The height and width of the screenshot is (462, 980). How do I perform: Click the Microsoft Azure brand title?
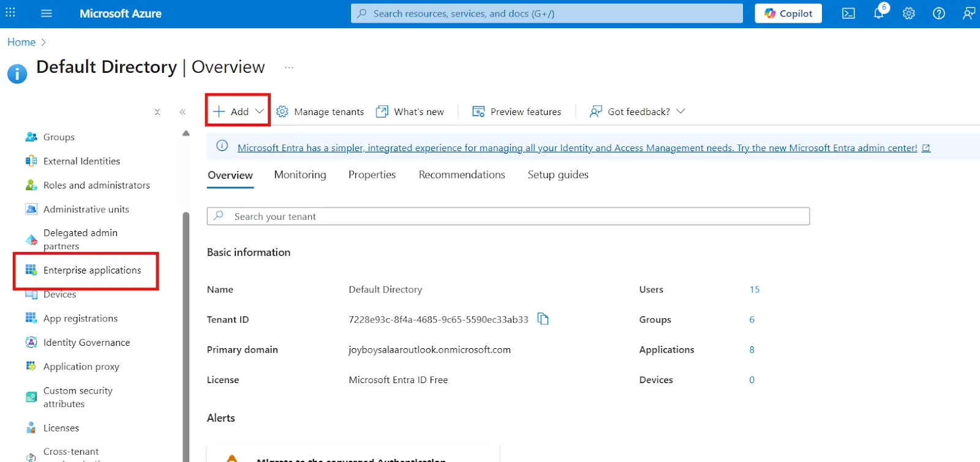click(x=121, y=13)
